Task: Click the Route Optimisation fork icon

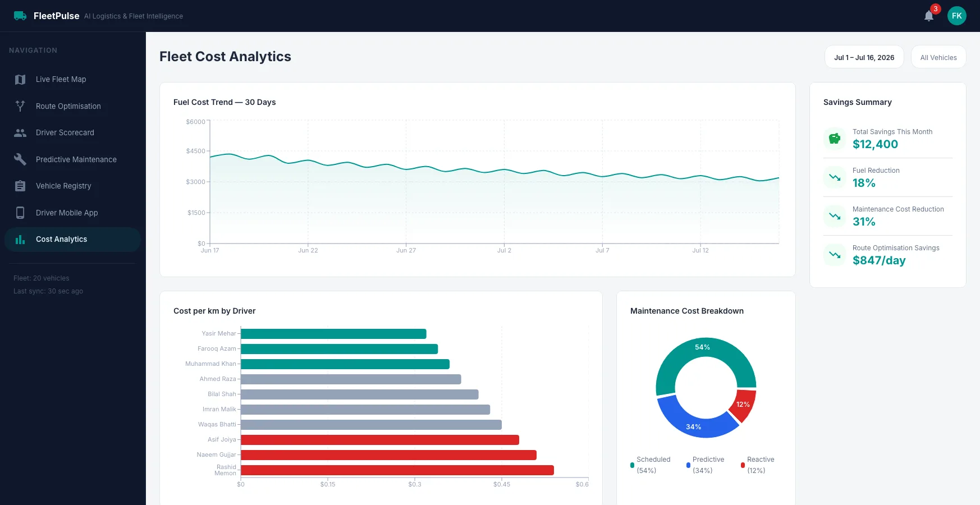Action: point(20,106)
